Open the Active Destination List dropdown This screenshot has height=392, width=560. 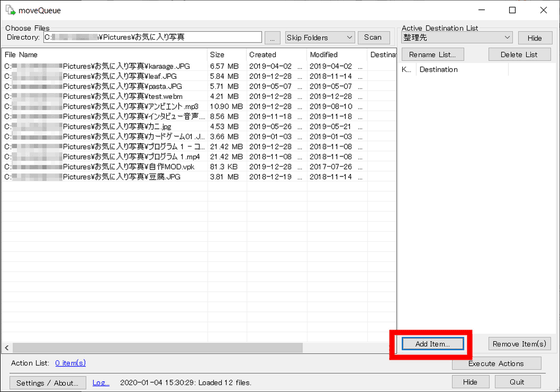click(x=457, y=37)
